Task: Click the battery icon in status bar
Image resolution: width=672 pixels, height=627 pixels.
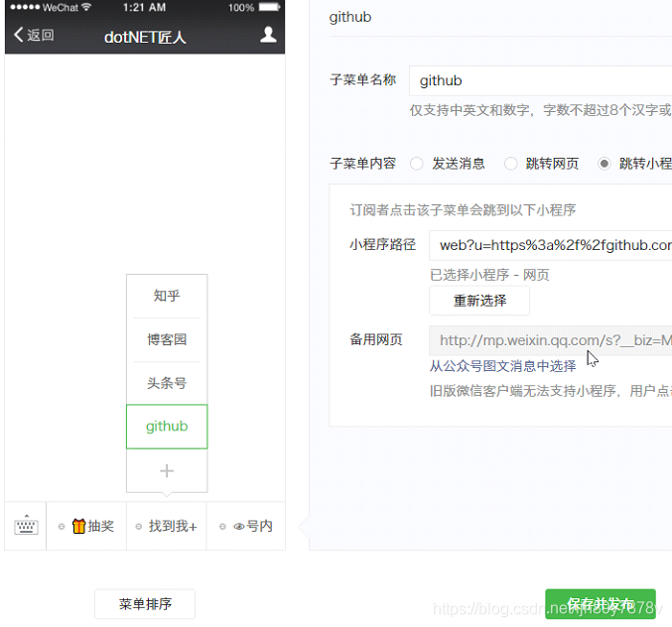Action: pos(270,7)
